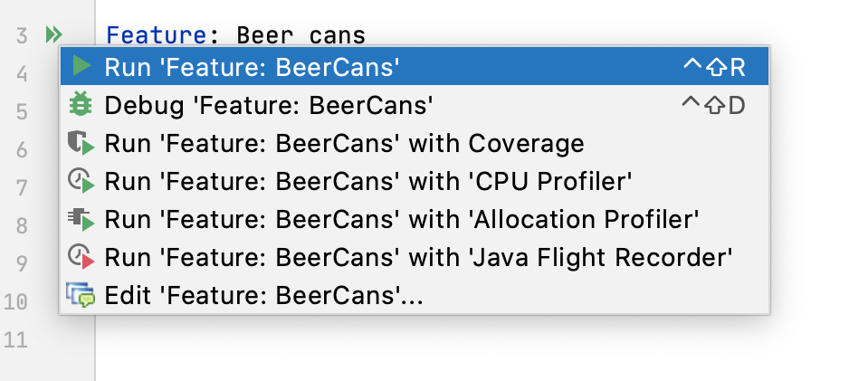868x381 pixels.
Task: Click the green play icon beside Run
Action: point(81,66)
